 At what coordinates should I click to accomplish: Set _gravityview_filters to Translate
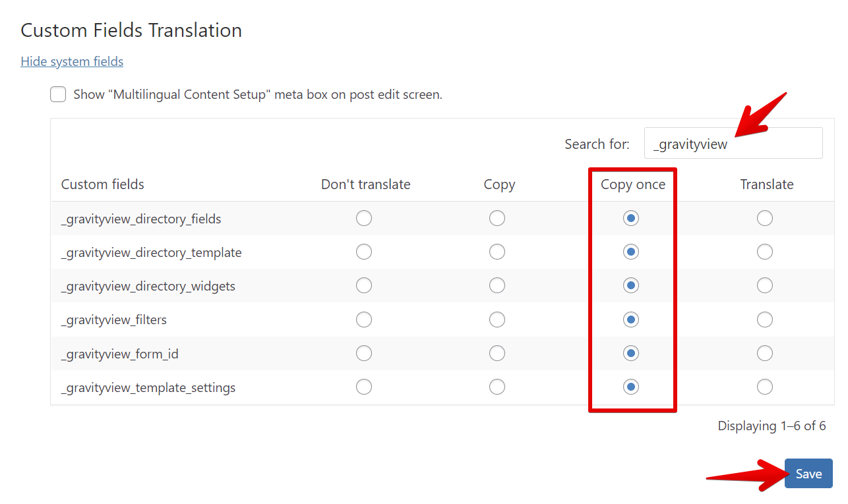pyautogui.click(x=765, y=320)
